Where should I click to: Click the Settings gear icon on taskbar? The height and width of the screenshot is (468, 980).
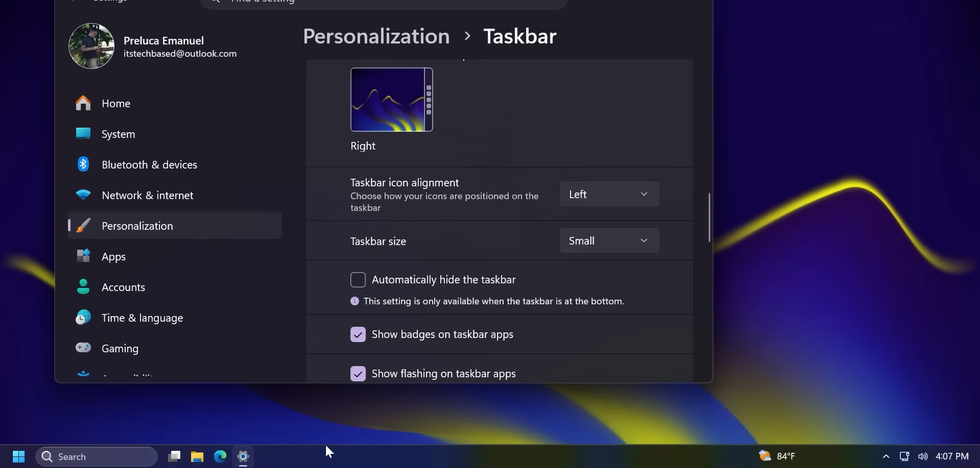[243, 456]
